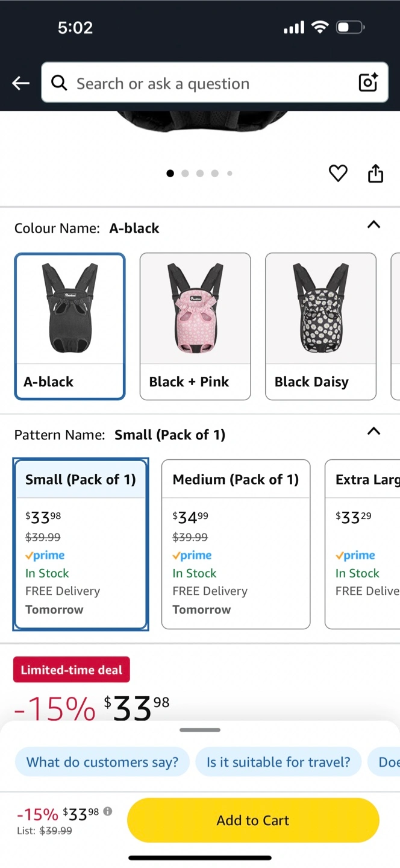Tap the share icon
The width and height of the screenshot is (400, 868).
375,174
